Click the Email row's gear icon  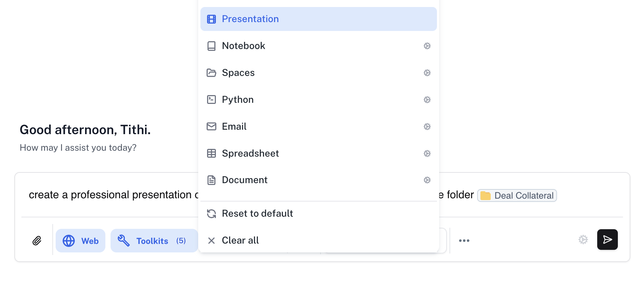point(427,127)
